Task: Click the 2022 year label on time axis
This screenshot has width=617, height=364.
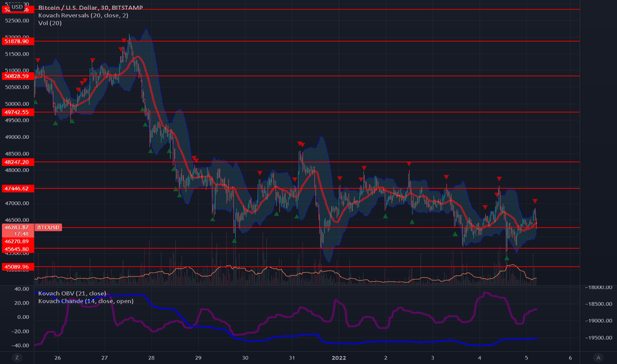Action: tap(339, 357)
